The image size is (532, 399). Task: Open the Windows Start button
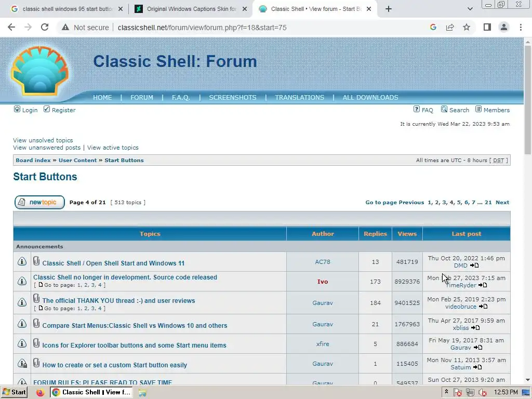(x=14, y=392)
